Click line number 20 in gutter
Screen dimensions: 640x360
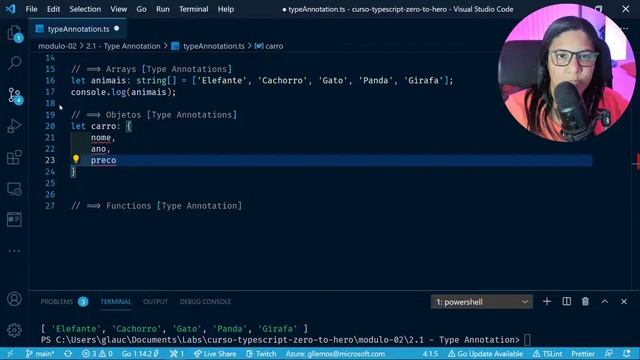(50, 126)
